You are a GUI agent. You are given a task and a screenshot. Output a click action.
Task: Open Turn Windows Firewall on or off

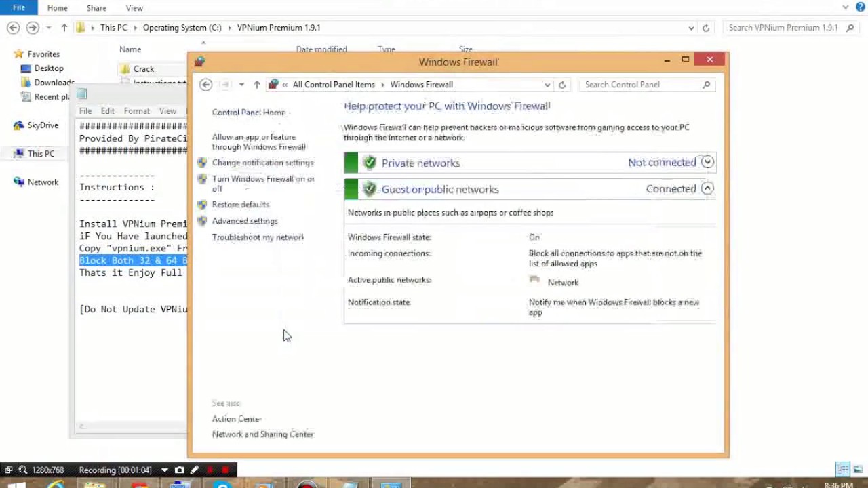(x=263, y=184)
